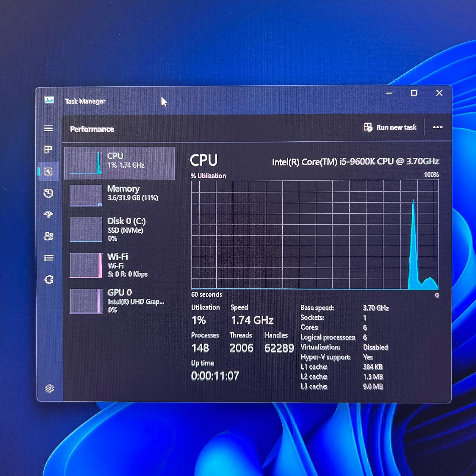
Task: Click the 3.70 GHz base speed value
Action: point(376,308)
